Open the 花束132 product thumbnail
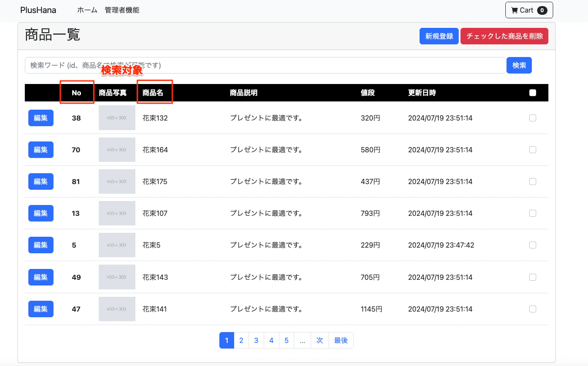Screen dimensions: 588x366 117,118
